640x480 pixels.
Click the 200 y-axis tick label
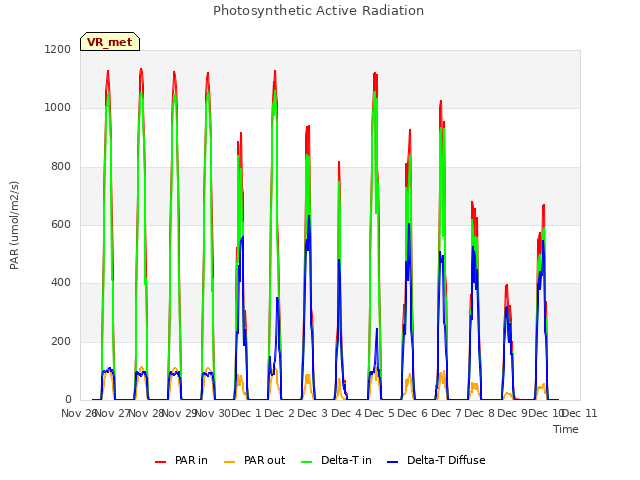pos(61,342)
